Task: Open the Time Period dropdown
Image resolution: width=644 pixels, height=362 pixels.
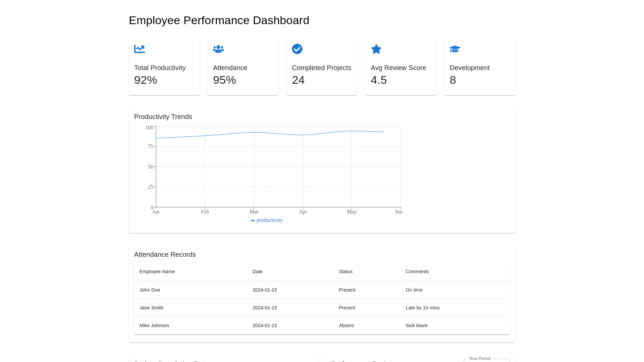Action: 487,360
